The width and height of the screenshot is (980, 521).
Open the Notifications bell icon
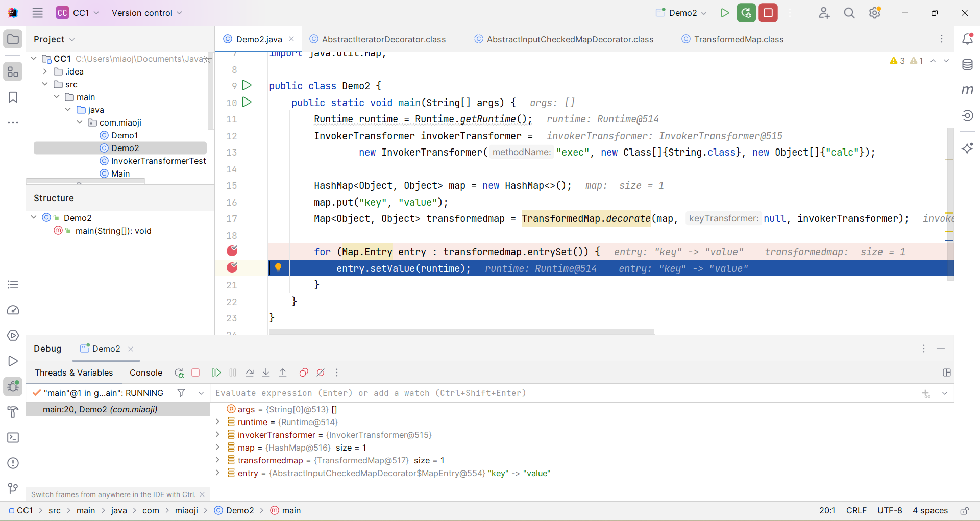[967, 39]
